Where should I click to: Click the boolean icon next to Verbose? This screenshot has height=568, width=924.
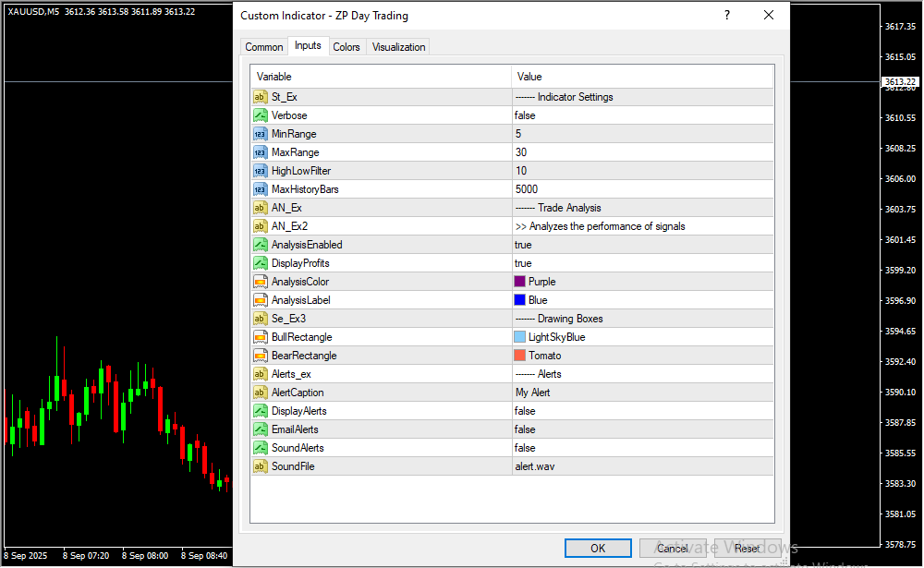(260, 115)
